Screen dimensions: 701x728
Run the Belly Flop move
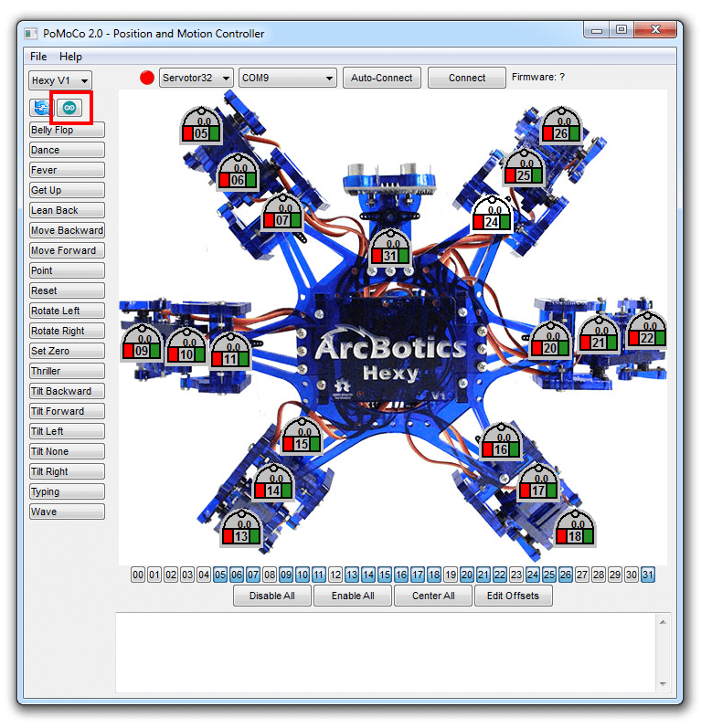(67, 130)
